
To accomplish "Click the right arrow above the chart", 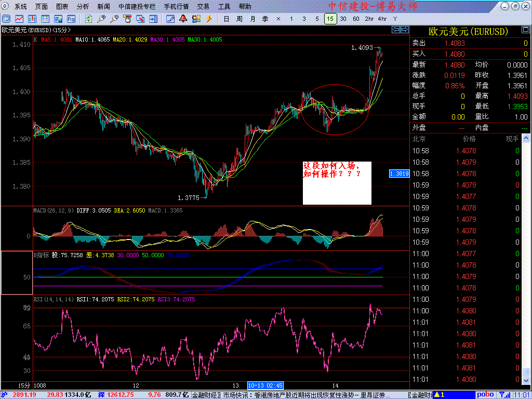I will pyautogui.click(x=404, y=30).
